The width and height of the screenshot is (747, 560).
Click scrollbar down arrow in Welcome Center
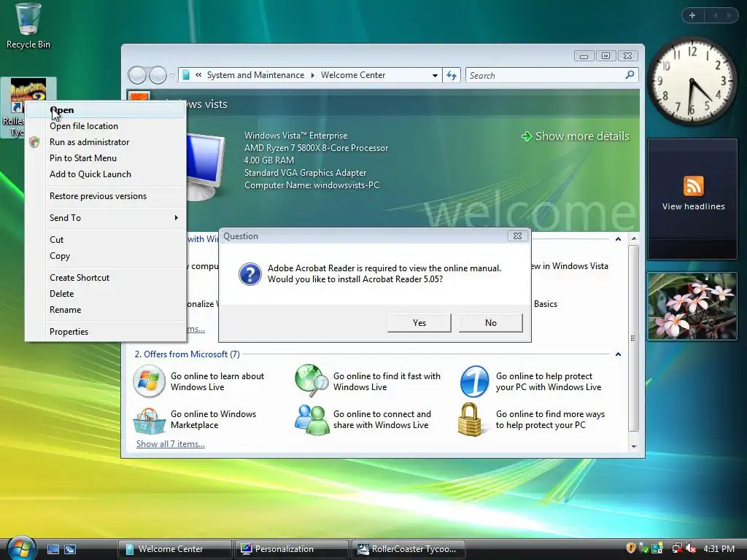(634, 447)
